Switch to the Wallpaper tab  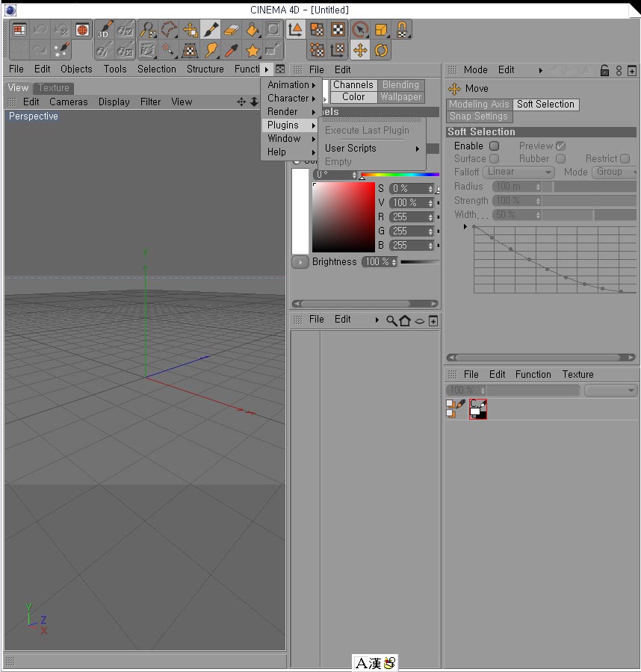tap(400, 97)
